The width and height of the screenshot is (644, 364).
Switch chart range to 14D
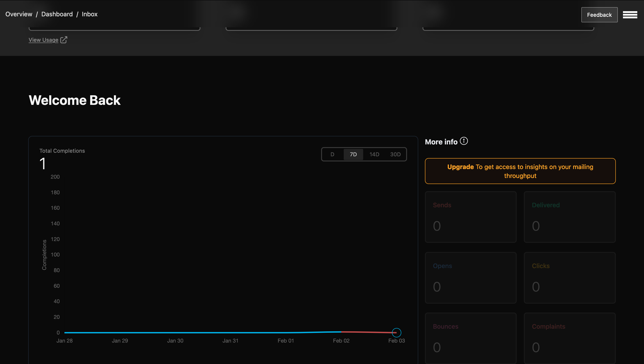[x=374, y=154]
